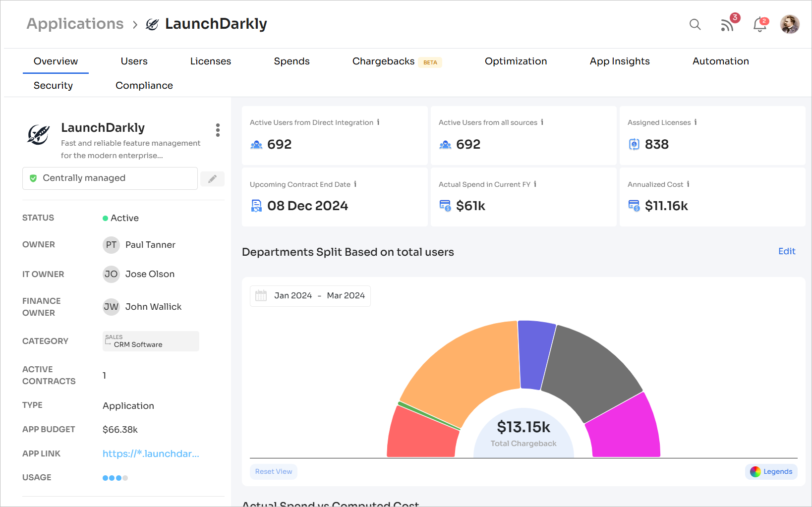Click the color wheel icon in Legends button
812x507 pixels.
755,472
